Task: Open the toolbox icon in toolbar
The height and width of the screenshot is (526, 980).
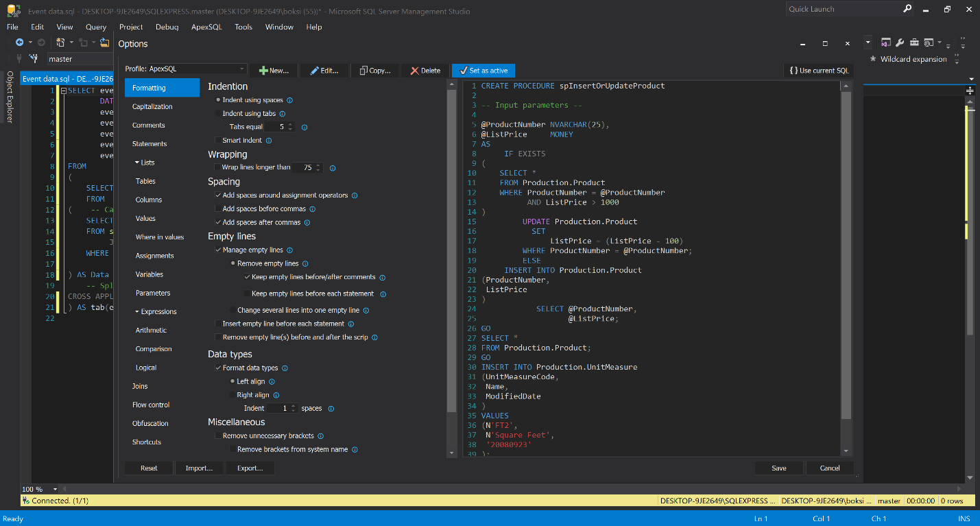Action: pyautogui.click(x=913, y=43)
